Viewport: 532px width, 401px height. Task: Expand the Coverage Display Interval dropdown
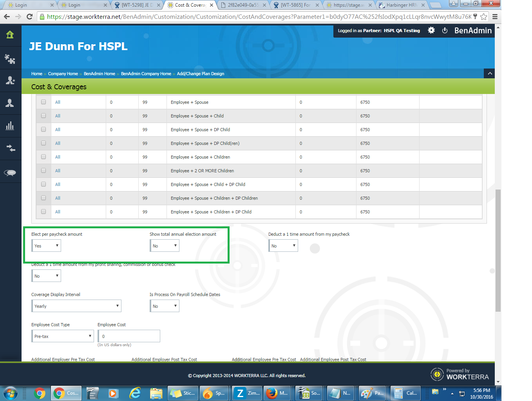[76, 306]
